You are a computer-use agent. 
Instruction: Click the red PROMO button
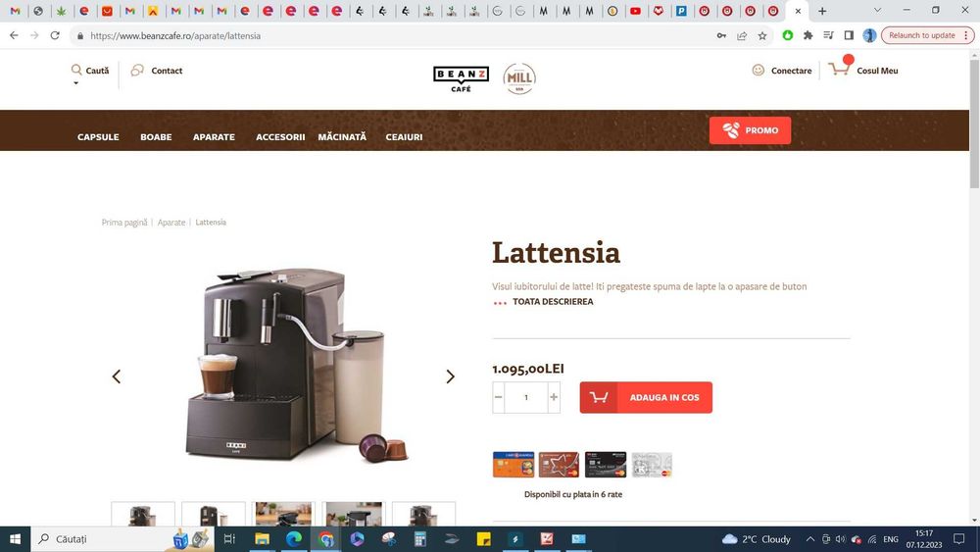pos(750,130)
